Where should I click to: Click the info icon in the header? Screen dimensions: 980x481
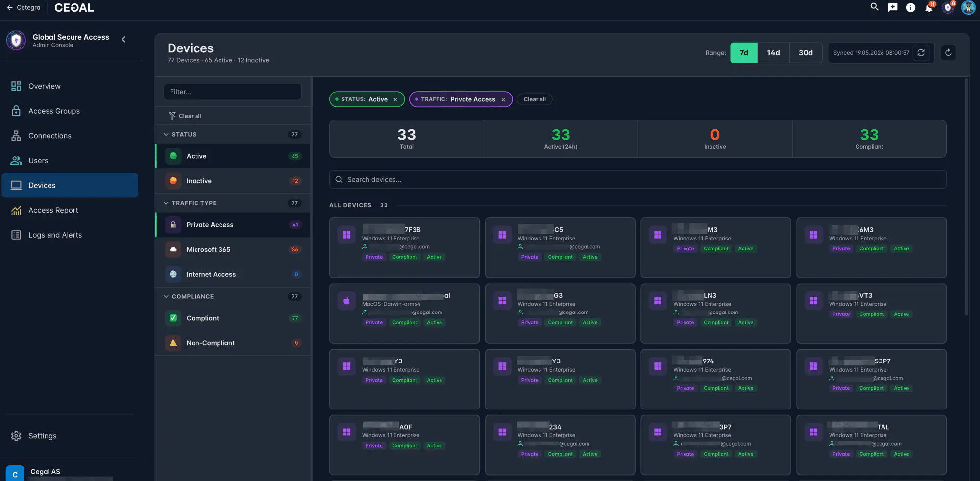pos(911,7)
